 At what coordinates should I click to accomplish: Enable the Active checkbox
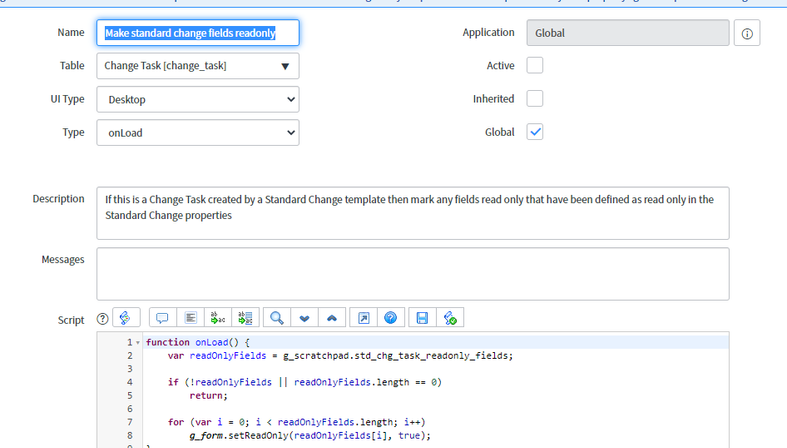coord(535,65)
